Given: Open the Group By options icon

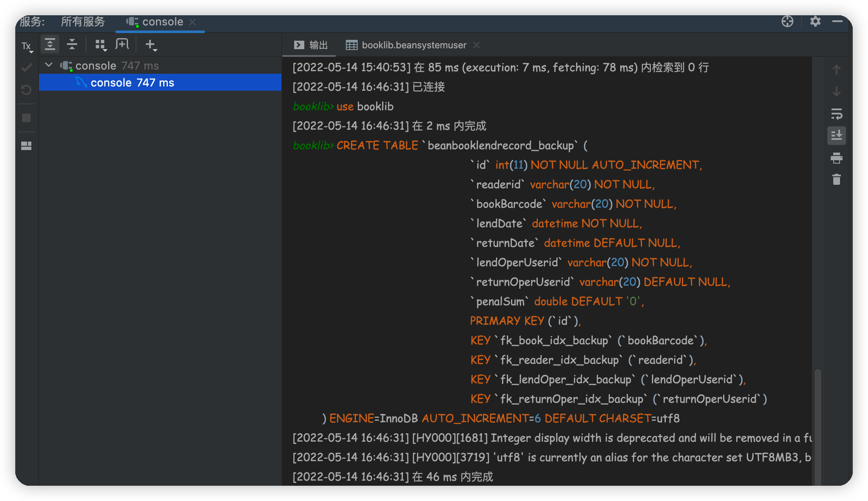Looking at the screenshot, I should (x=100, y=45).
